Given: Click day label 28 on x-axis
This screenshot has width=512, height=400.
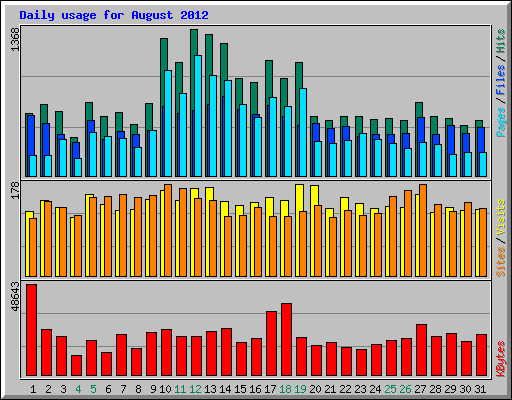Looking at the screenshot, I should [x=435, y=389].
